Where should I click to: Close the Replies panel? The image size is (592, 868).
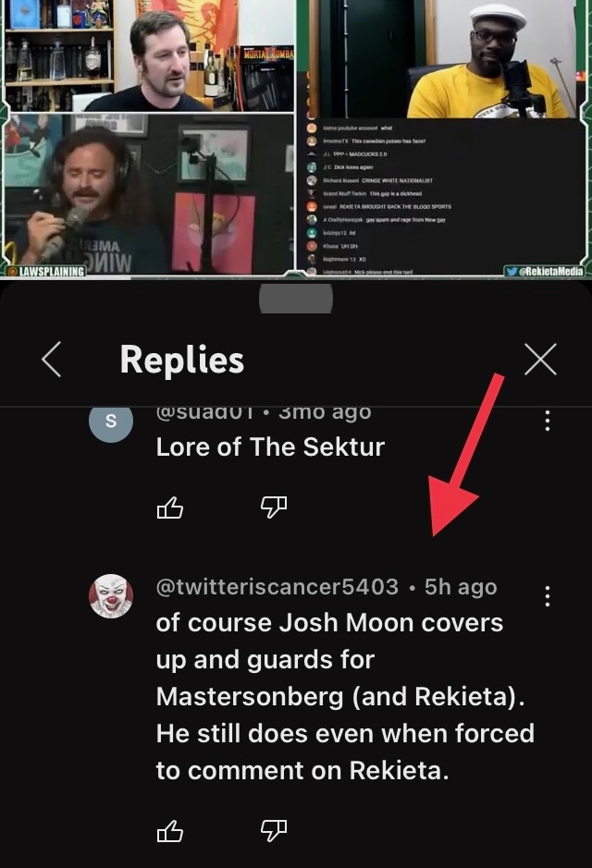(x=540, y=360)
